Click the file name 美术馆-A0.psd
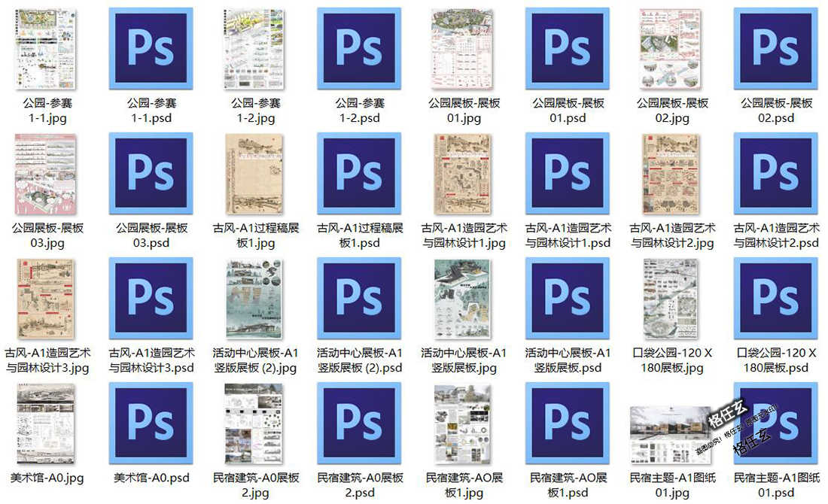828x504 pixels. click(x=151, y=478)
